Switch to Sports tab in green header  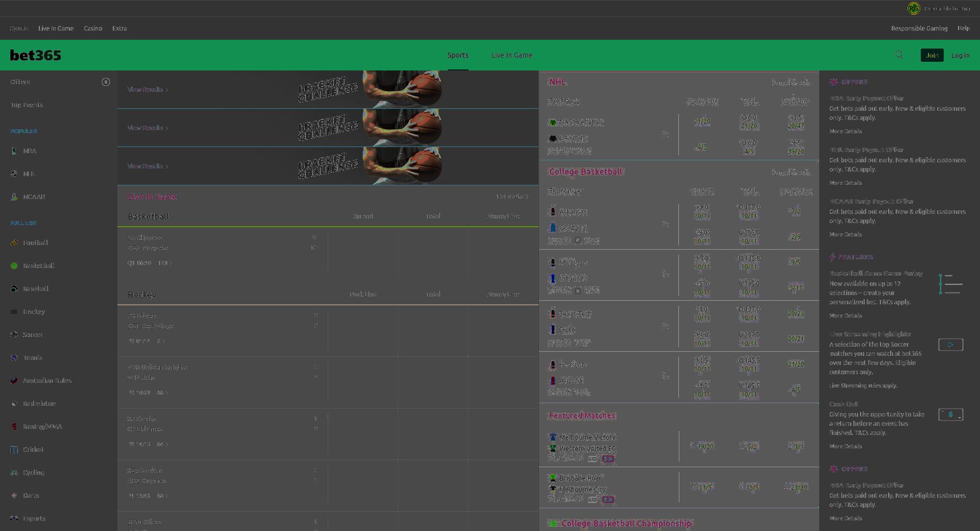pos(458,55)
